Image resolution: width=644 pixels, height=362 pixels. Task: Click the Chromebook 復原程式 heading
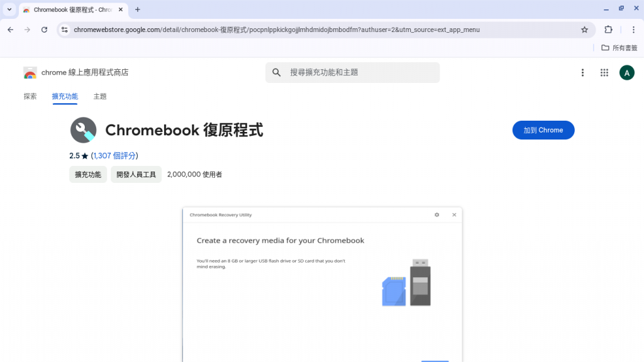pos(184,130)
